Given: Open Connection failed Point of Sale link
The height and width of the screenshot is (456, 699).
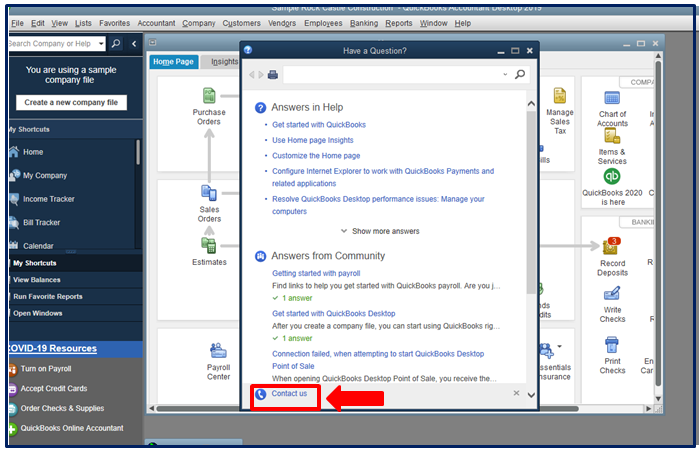Looking at the screenshot, I should pos(378,360).
